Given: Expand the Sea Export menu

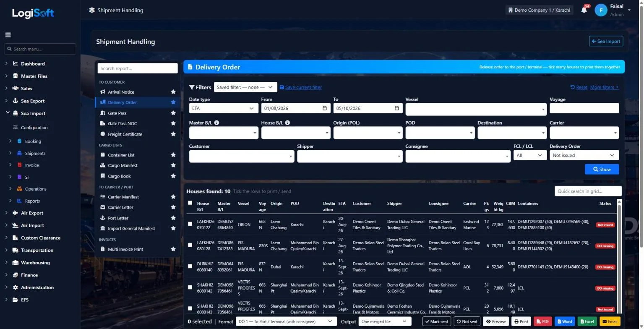Looking at the screenshot, I should (33, 101).
